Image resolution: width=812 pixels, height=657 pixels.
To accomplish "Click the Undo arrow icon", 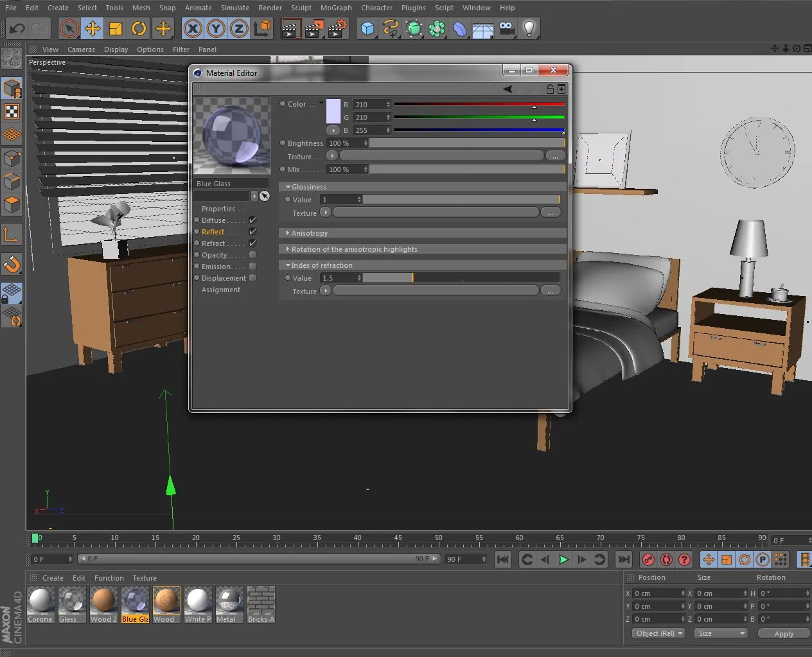I will click(17, 28).
